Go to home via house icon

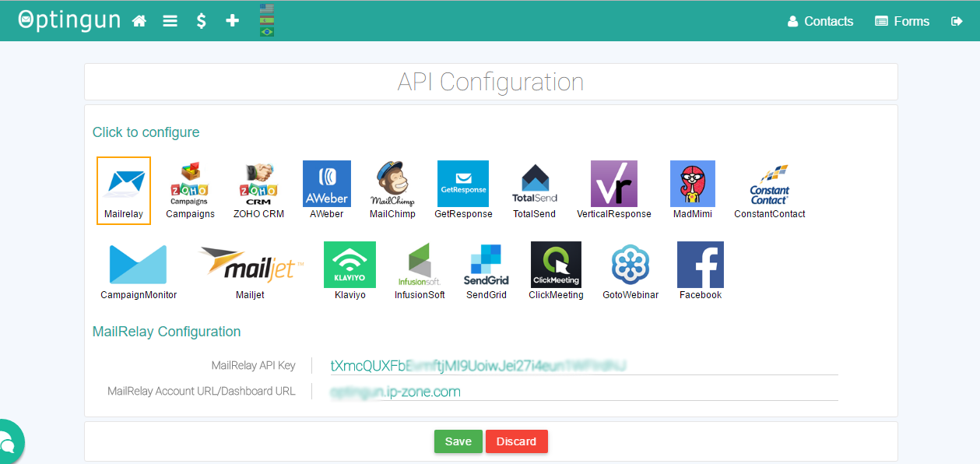pyautogui.click(x=139, y=21)
